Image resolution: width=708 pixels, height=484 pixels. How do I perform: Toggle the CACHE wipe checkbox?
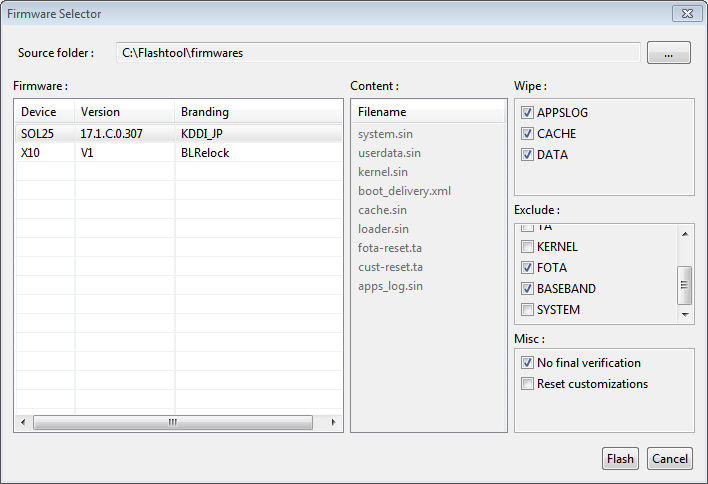527,134
